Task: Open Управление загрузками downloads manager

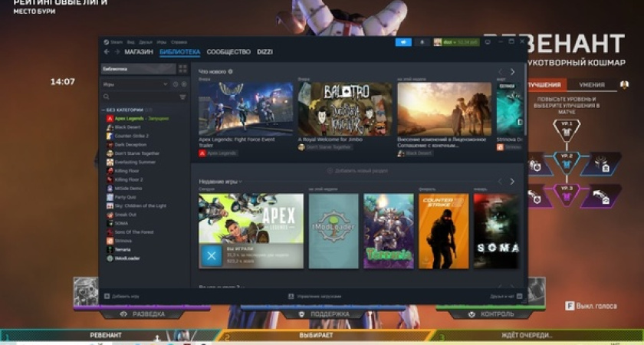Action: click(314, 296)
